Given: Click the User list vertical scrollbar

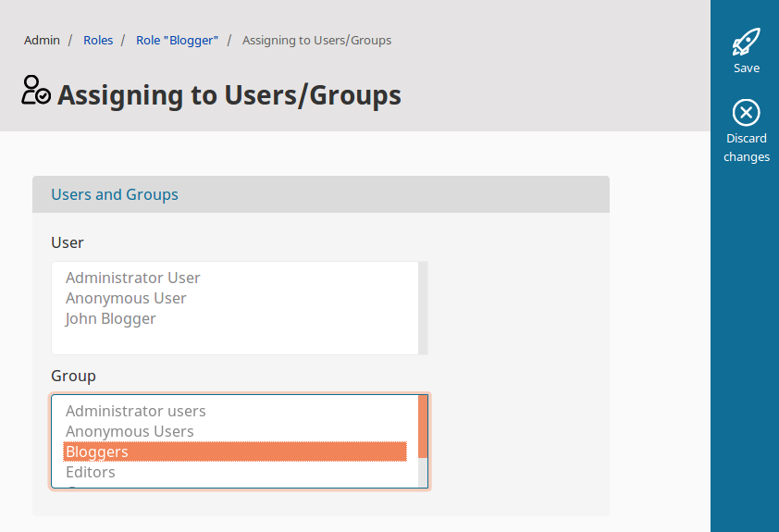Looking at the screenshot, I should click(423, 308).
